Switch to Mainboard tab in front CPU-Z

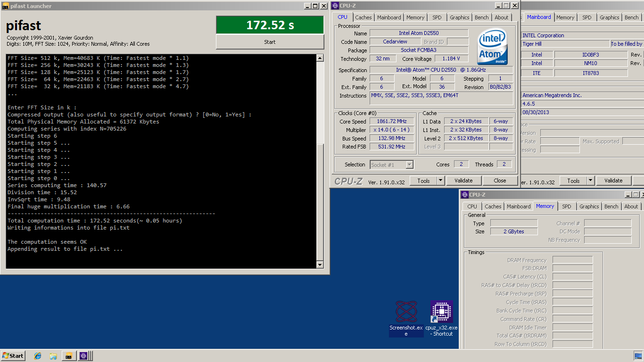coord(389,17)
